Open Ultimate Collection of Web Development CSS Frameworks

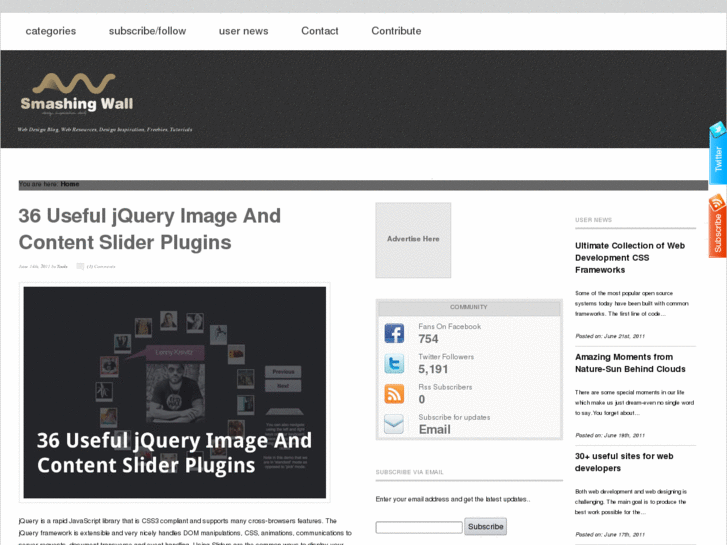tap(630, 258)
